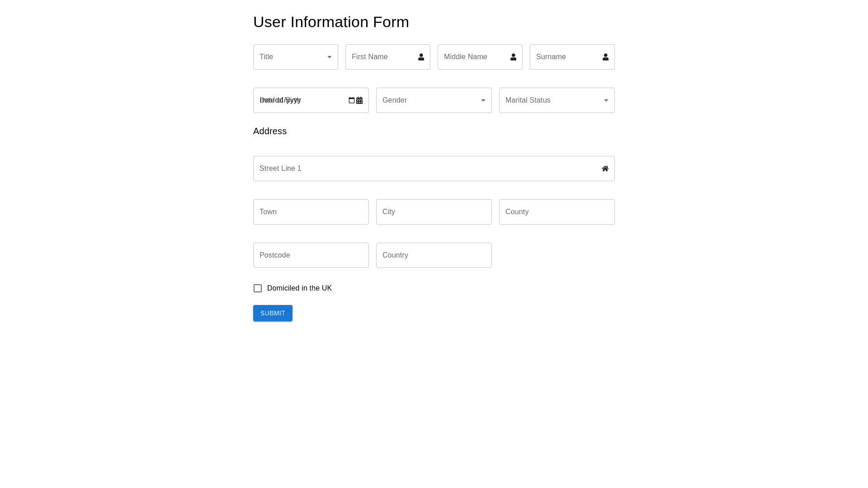Viewport: 868px width, 488px height.
Task: Click inside the Street Line 1 field
Action: click(425, 169)
